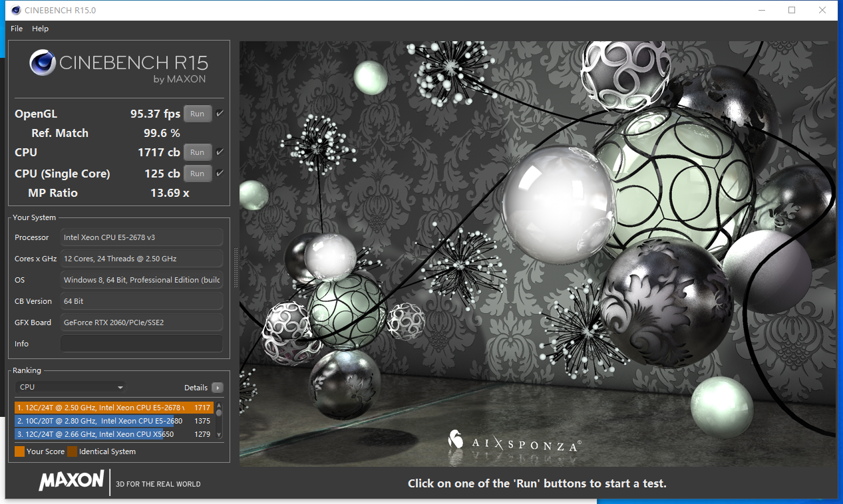
Task: Open the Help menu
Action: point(40,29)
